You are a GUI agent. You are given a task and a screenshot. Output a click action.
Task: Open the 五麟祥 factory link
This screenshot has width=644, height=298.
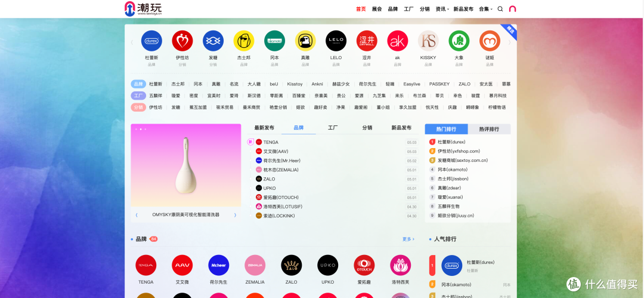pyautogui.click(x=156, y=96)
